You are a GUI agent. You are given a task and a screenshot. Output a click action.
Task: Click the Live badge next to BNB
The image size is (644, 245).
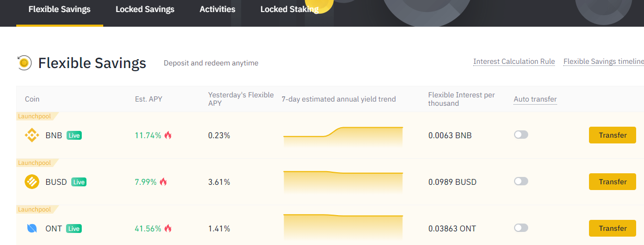pyautogui.click(x=74, y=136)
